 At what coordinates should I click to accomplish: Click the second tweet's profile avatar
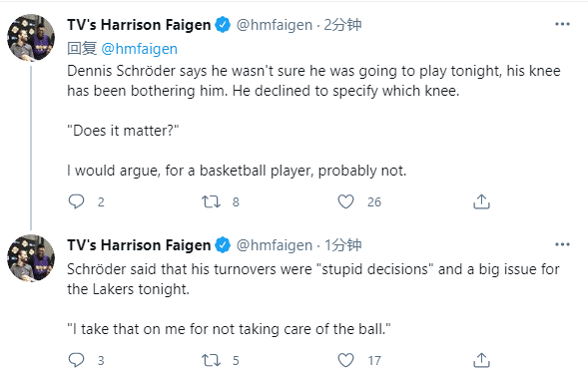[x=31, y=257]
